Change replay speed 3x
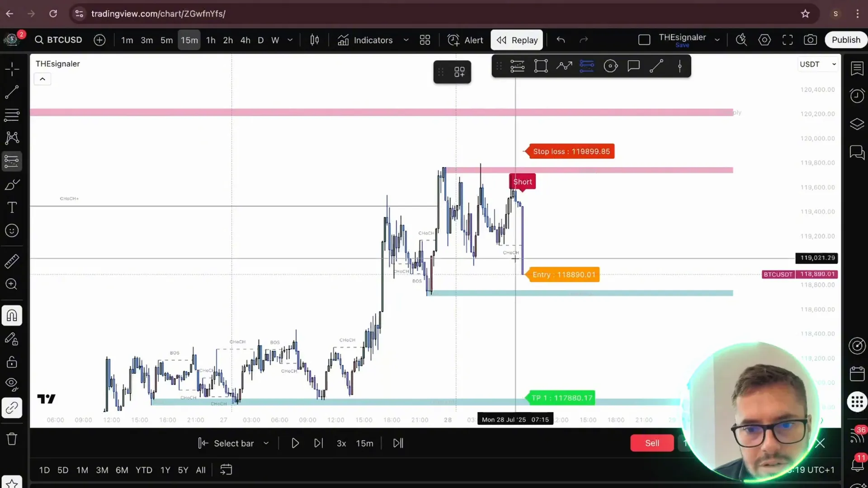 point(341,444)
